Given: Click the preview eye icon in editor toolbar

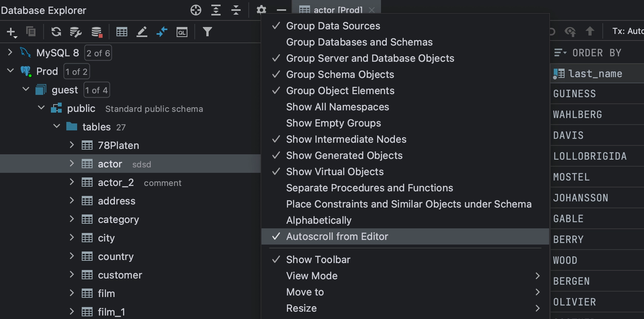Looking at the screenshot, I should [570, 31].
